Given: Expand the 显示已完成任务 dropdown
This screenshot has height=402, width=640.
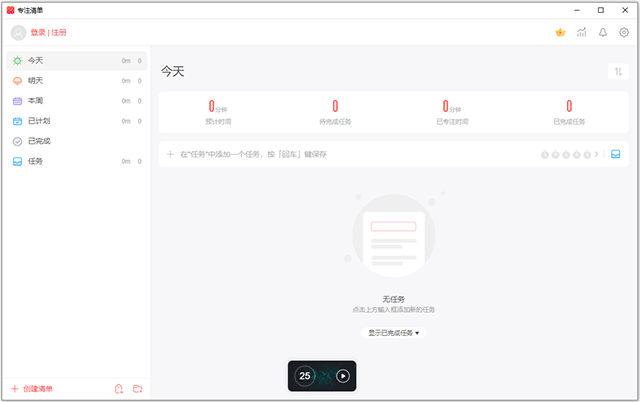Looking at the screenshot, I should [x=393, y=333].
